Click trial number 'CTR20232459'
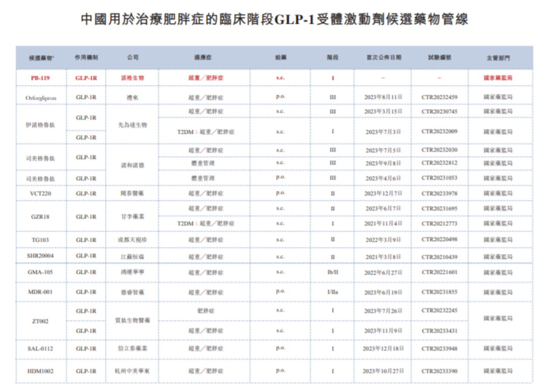Image resolution: width=546 pixels, height=392 pixels. coord(439,97)
